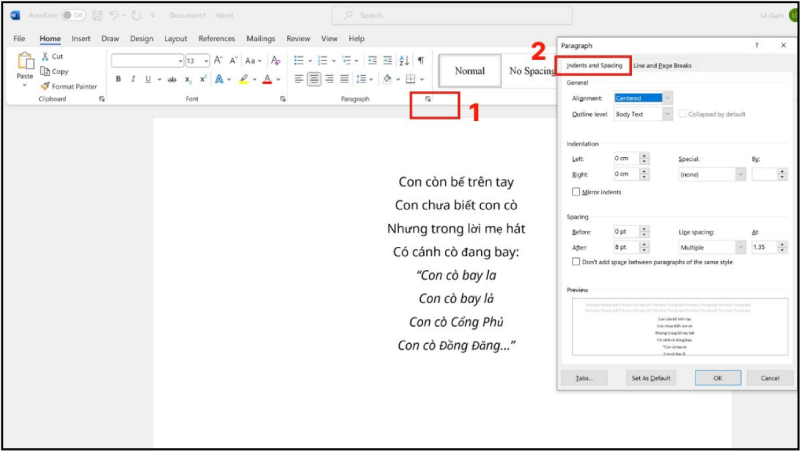Enable the Mirror indents checkbox
800x451 pixels.
click(575, 191)
